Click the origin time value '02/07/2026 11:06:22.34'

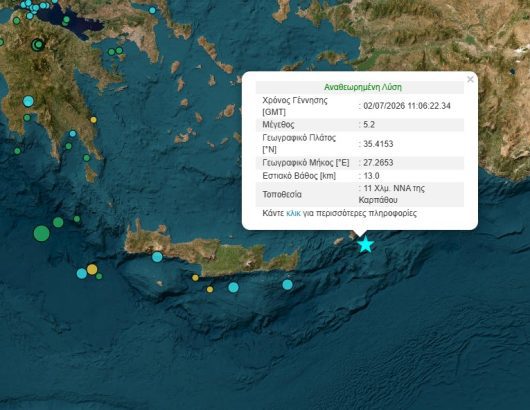click(407, 106)
